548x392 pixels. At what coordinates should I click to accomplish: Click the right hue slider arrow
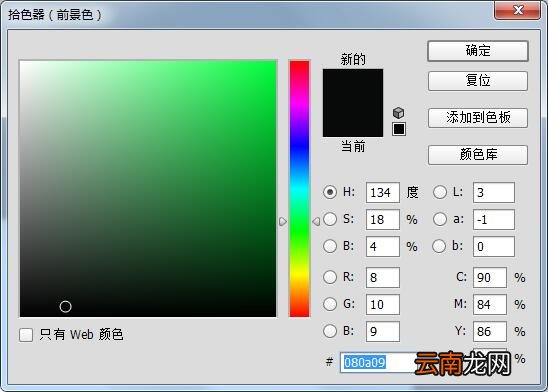coord(316,222)
